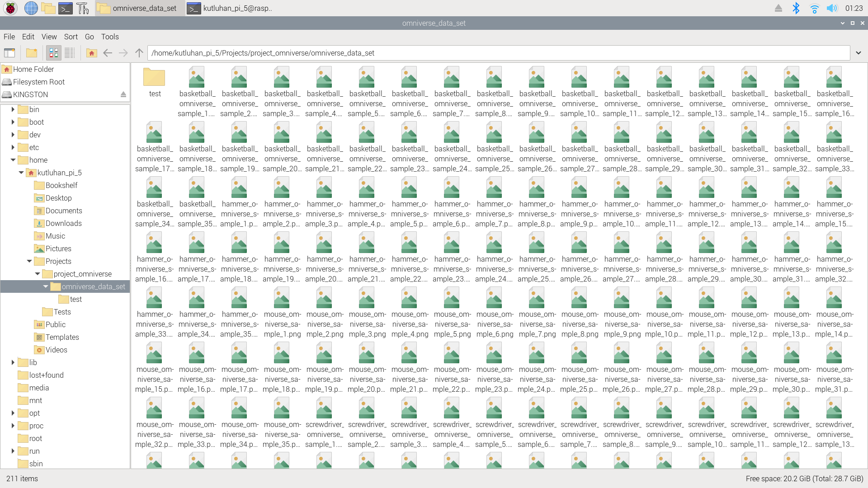Collapse the project_omniverse tree node
The image size is (868, 488).
[x=37, y=274]
